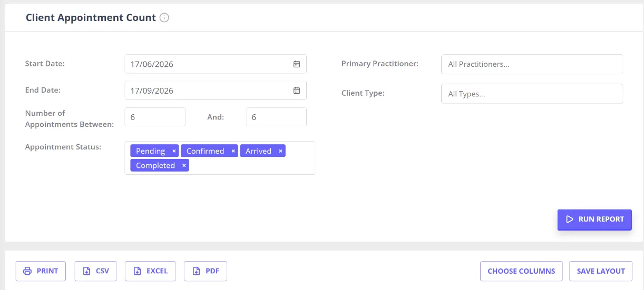Focus the minimum number of appointments field
This screenshot has width=644, height=290.
click(155, 117)
